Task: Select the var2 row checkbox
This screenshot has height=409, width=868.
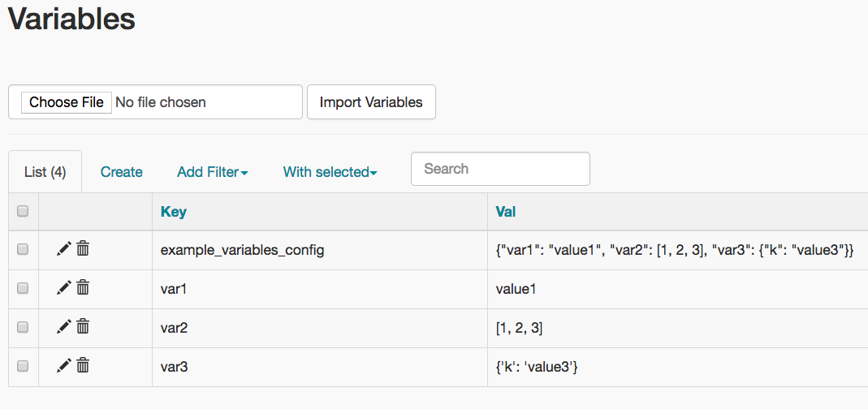Action: click(23, 327)
